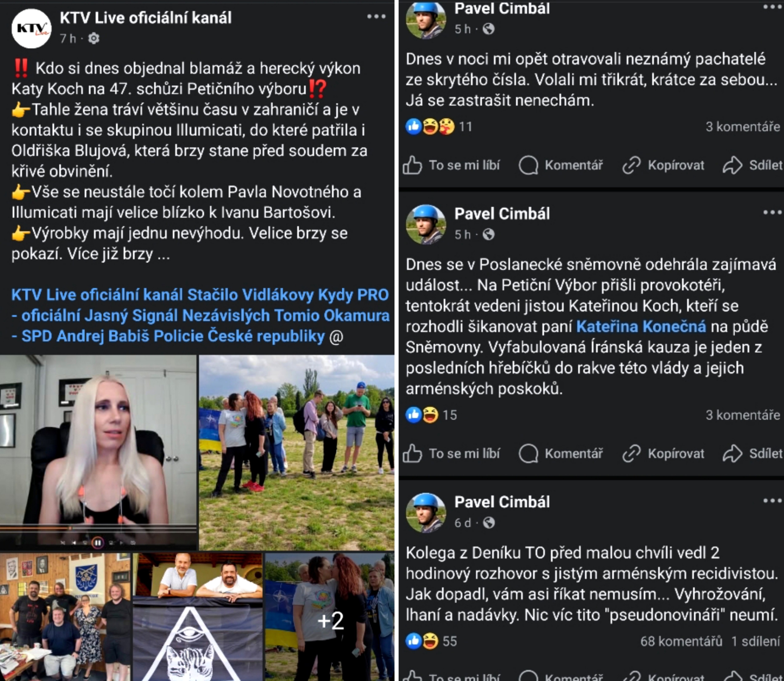Viewport: 784px width, 681px height.
Task: Open the blonde woman video thumbnail
Action: [x=98, y=452]
